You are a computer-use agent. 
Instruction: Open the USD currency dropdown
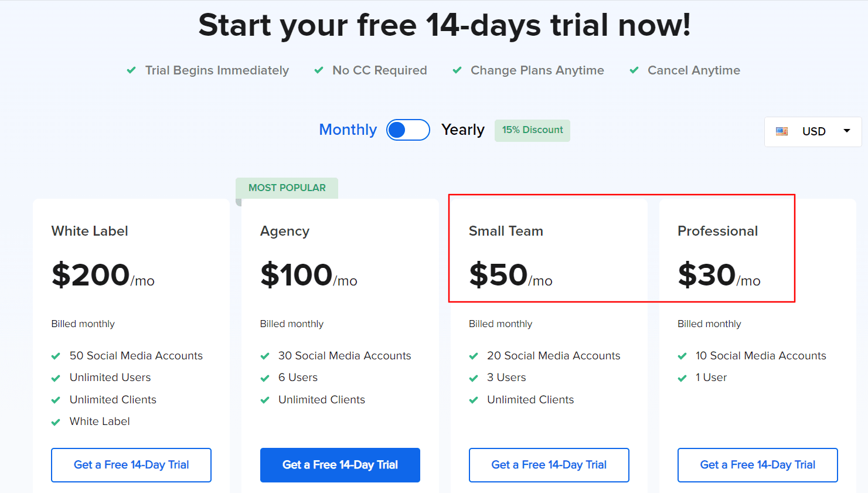pyautogui.click(x=813, y=131)
